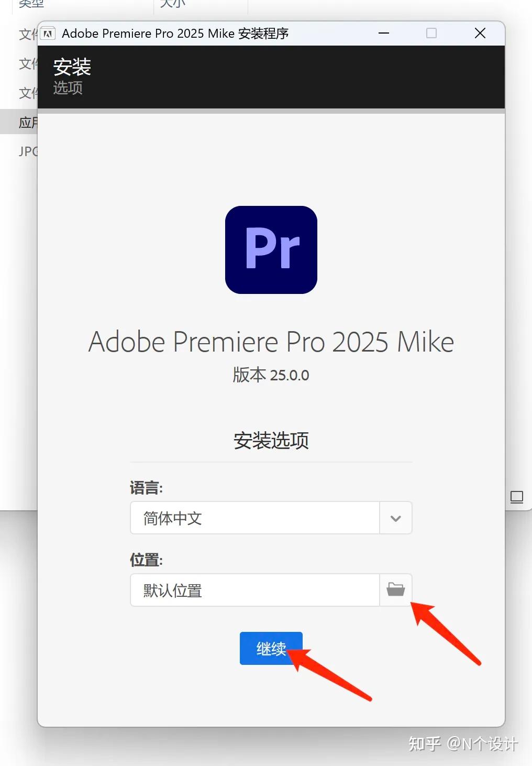Click the 选项 subtitle in the dark header
532x766 pixels.
coord(68,88)
